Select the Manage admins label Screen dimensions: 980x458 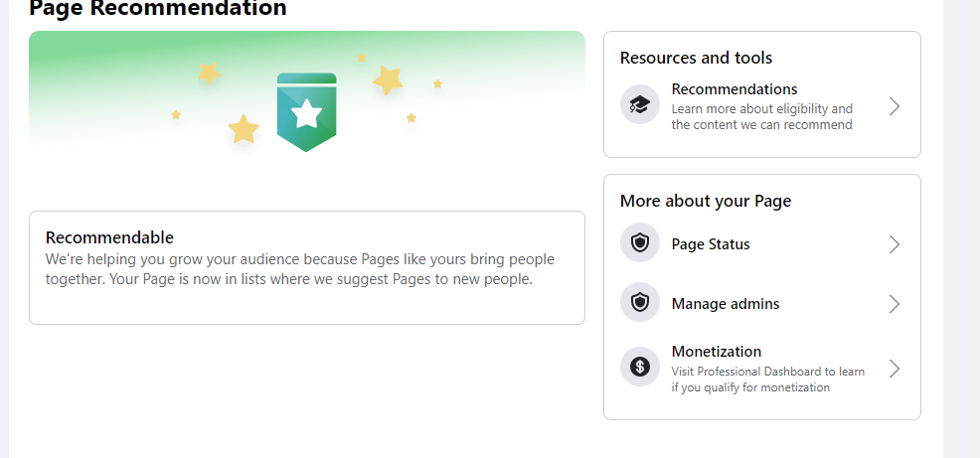coord(726,304)
